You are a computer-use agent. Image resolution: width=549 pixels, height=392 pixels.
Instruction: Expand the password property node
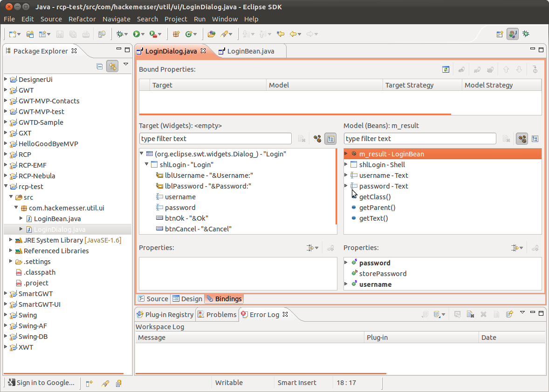point(346,262)
